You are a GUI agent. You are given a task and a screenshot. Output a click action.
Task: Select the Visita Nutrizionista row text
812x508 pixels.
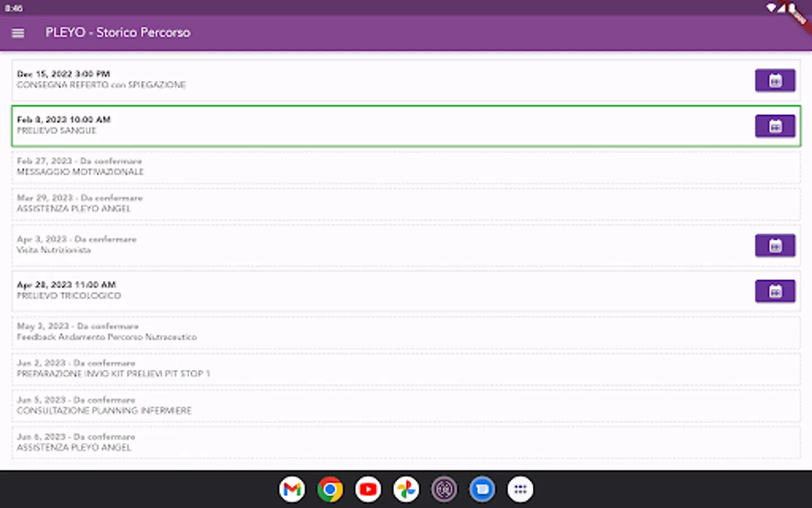54,250
